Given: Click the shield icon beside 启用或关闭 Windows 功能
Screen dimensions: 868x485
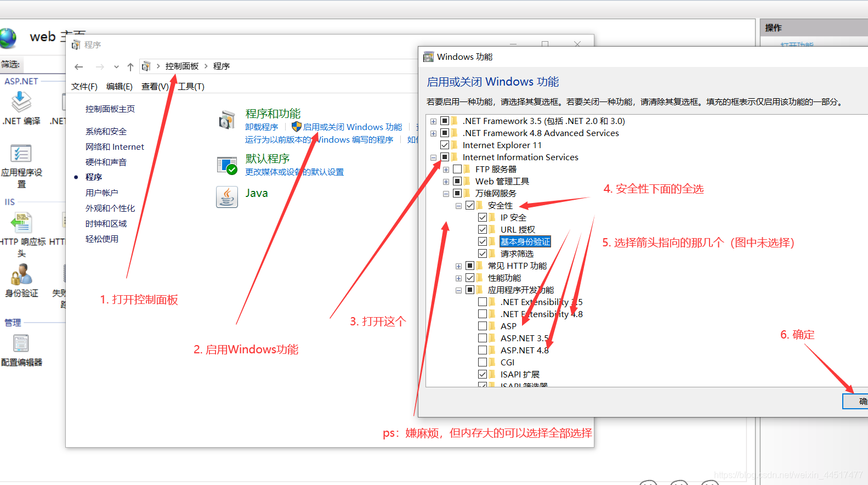Looking at the screenshot, I should pyautogui.click(x=297, y=127).
